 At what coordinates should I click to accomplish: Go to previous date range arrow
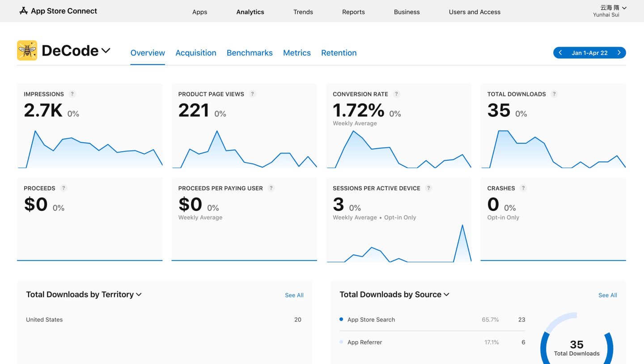click(560, 53)
